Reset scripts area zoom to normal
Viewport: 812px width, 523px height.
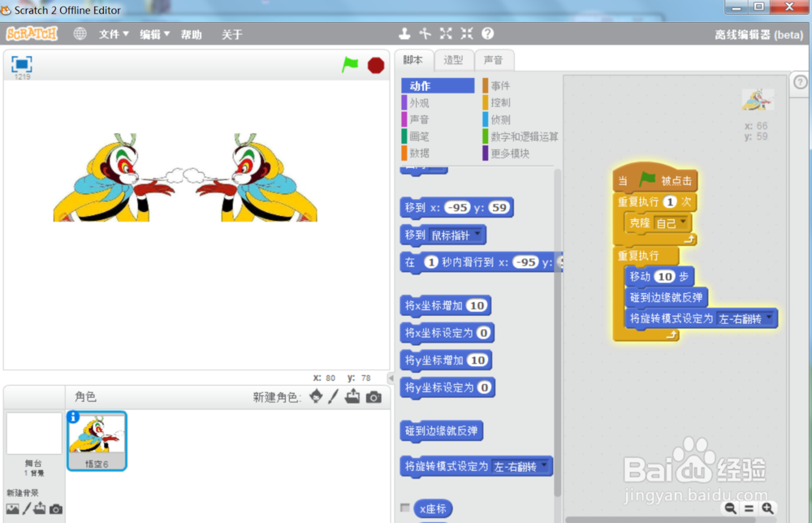[x=749, y=508]
